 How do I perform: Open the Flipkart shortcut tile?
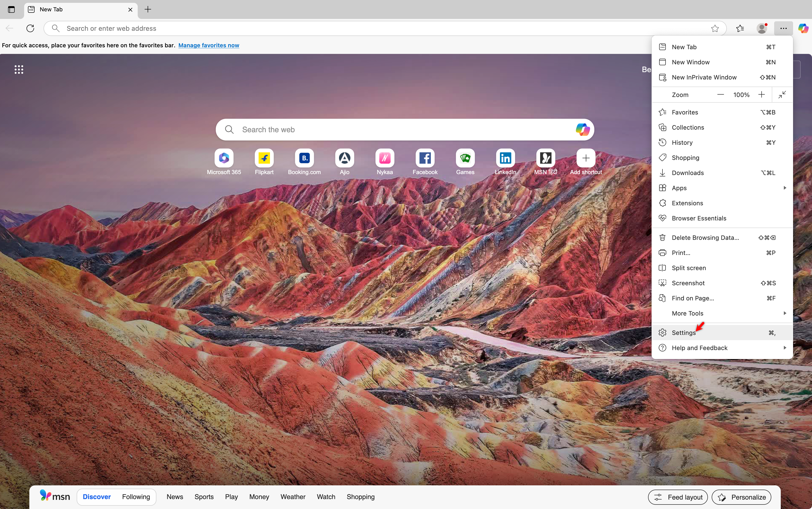pos(264,158)
